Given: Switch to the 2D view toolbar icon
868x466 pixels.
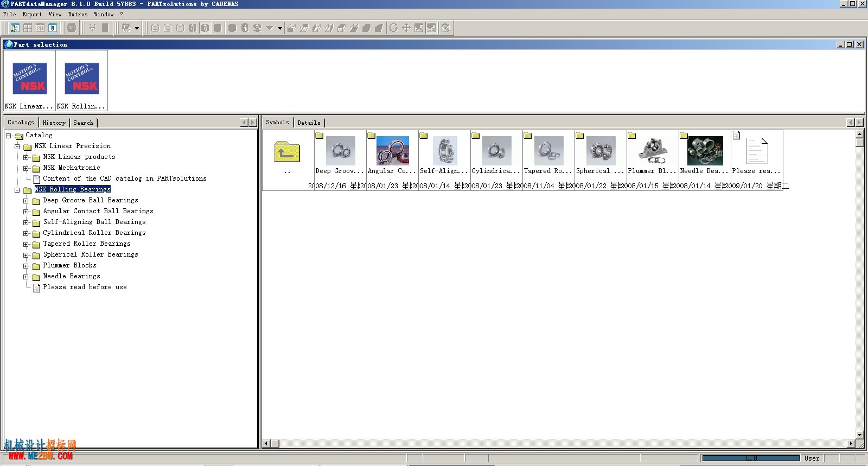Looking at the screenshot, I should [x=40, y=28].
